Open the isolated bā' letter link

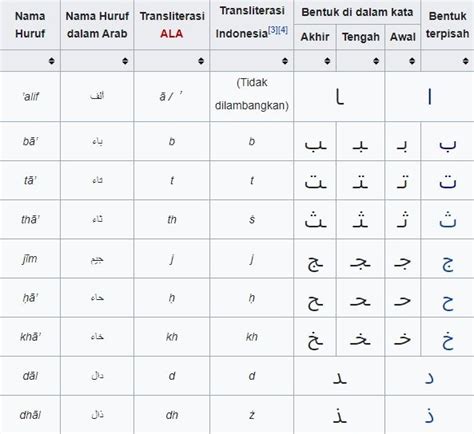tap(447, 144)
